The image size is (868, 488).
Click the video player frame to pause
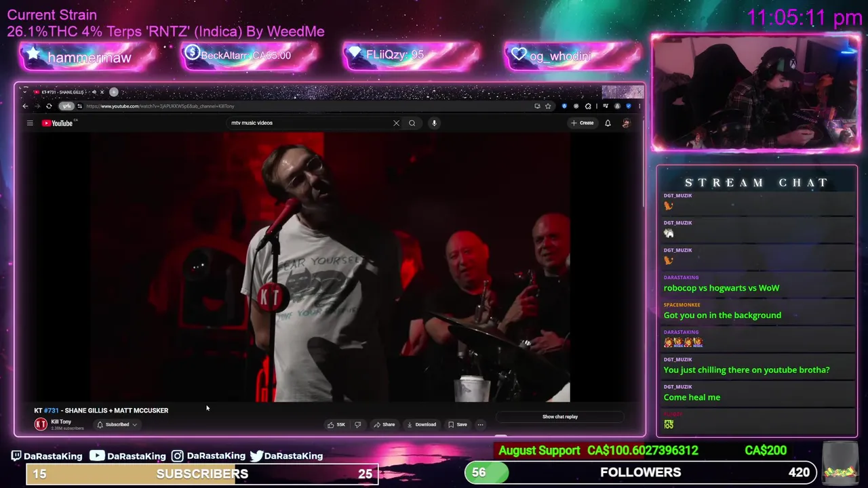[x=330, y=267]
